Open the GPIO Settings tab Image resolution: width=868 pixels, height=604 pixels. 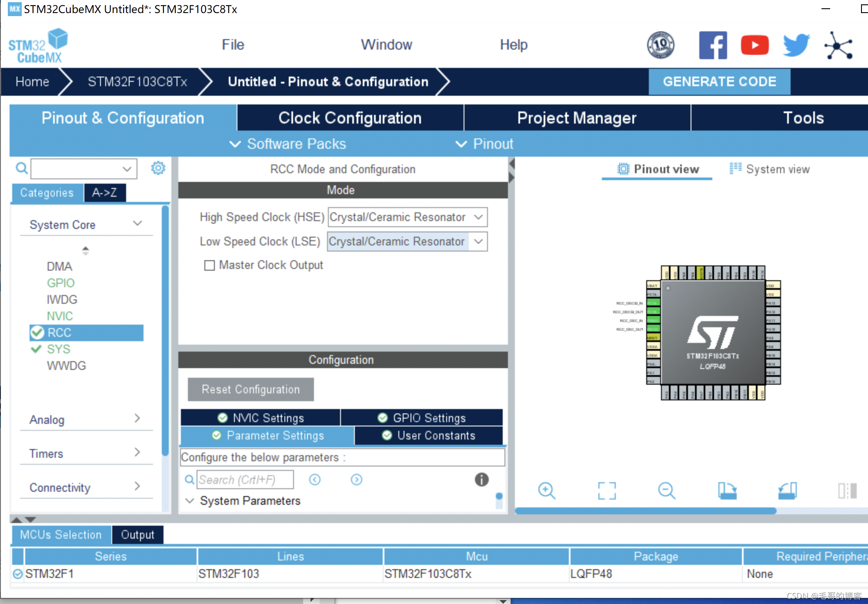coord(421,418)
